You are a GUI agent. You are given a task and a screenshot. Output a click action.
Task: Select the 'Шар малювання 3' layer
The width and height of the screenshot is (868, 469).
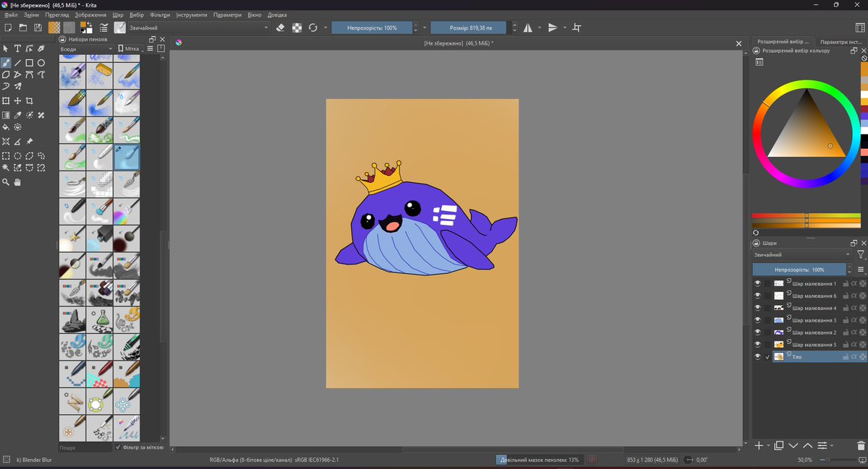click(x=814, y=320)
